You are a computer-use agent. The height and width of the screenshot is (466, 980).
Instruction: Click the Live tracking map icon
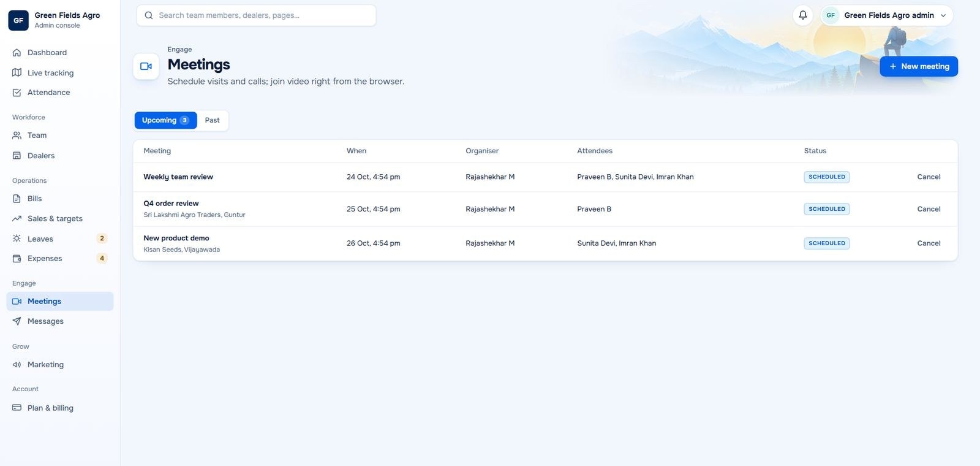[x=17, y=72]
